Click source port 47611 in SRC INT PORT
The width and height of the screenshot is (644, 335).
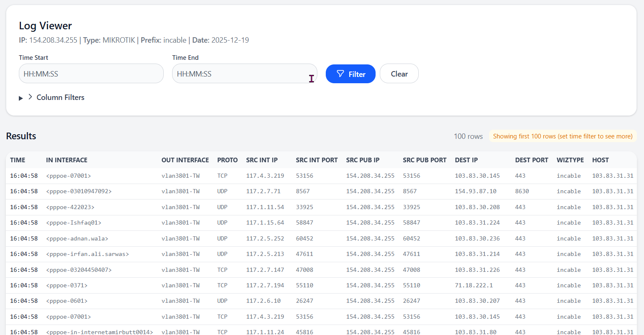pos(304,254)
